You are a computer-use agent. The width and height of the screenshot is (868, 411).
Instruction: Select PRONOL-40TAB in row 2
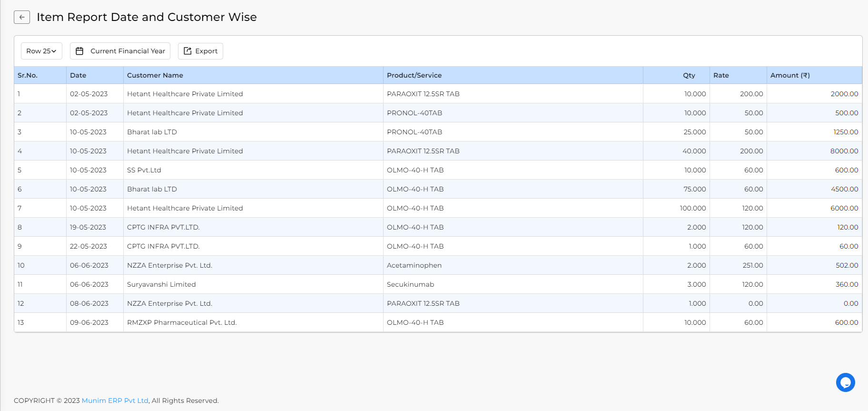tap(414, 113)
